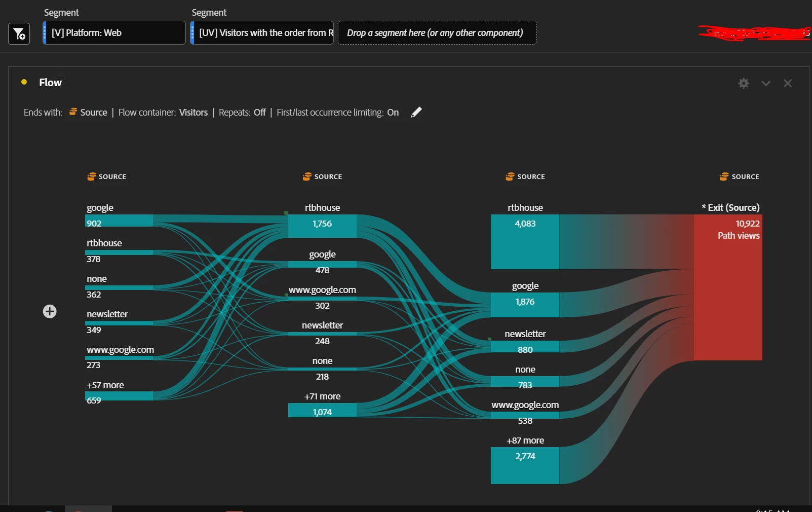Close the Flow visualization panel

pyautogui.click(x=788, y=83)
